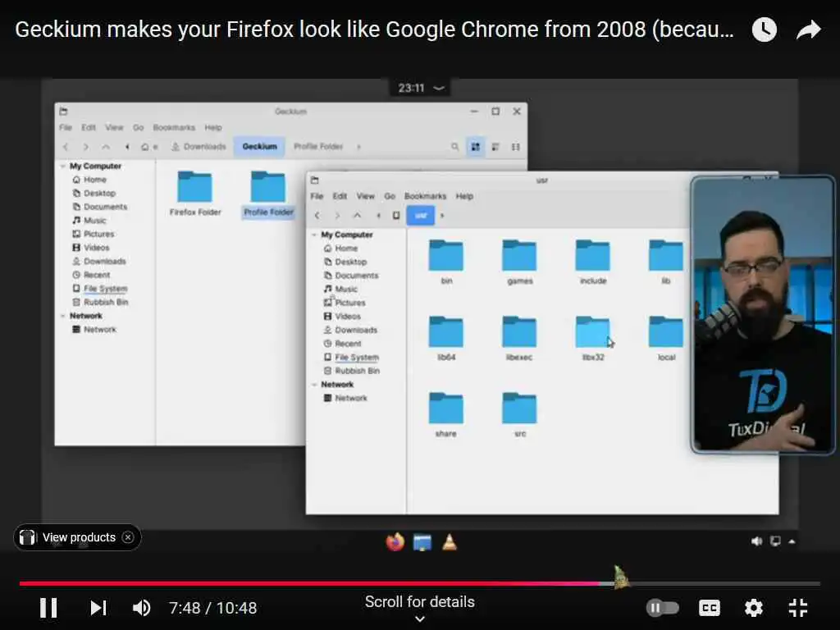Expand the system tray arrow
Viewport: 840px width, 630px height.
792,541
